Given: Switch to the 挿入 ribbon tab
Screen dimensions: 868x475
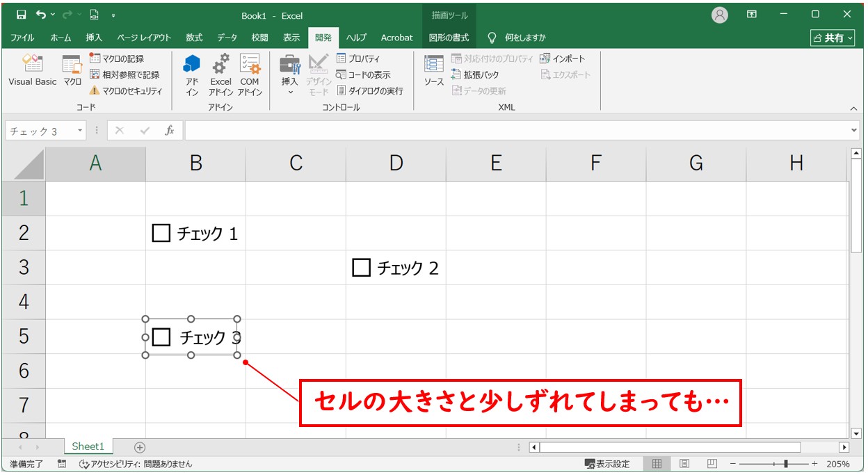Looking at the screenshot, I should point(94,38).
